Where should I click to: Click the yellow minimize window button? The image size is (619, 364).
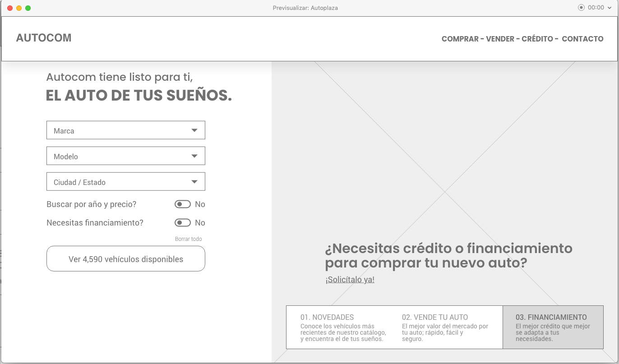(19, 8)
